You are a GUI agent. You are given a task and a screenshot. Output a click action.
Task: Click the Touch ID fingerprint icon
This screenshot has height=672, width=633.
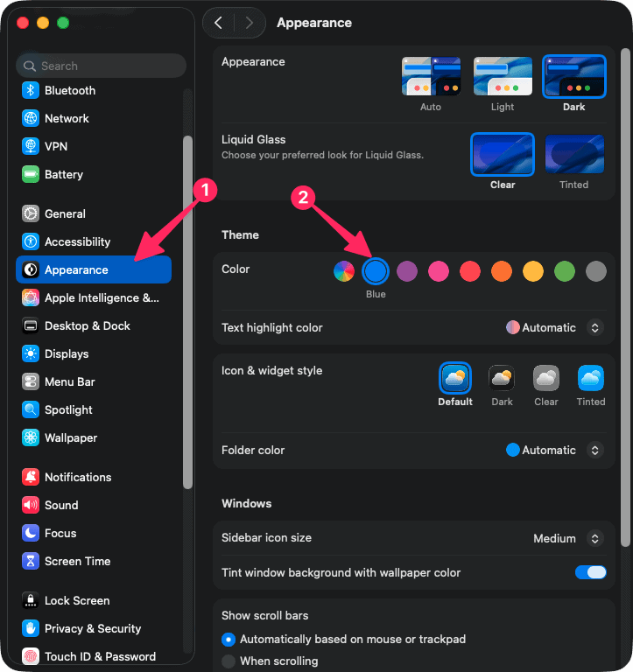pyautogui.click(x=31, y=656)
